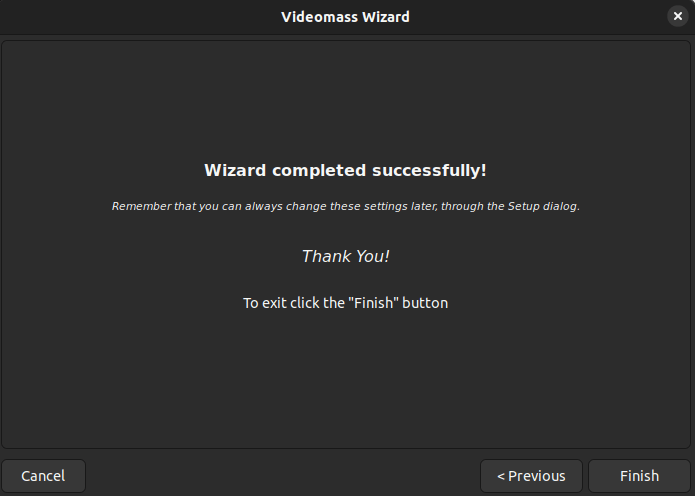Screen dimensions: 695x496
Task: Go back with the Previous button
Action: pyautogui.click(x=531, y=476)
